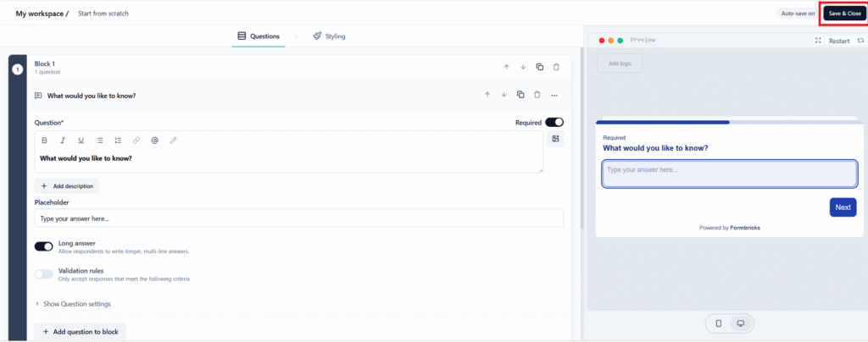Move the question row up arrow
The width and height of the screenshot is (868, 342).
[487, 95]
